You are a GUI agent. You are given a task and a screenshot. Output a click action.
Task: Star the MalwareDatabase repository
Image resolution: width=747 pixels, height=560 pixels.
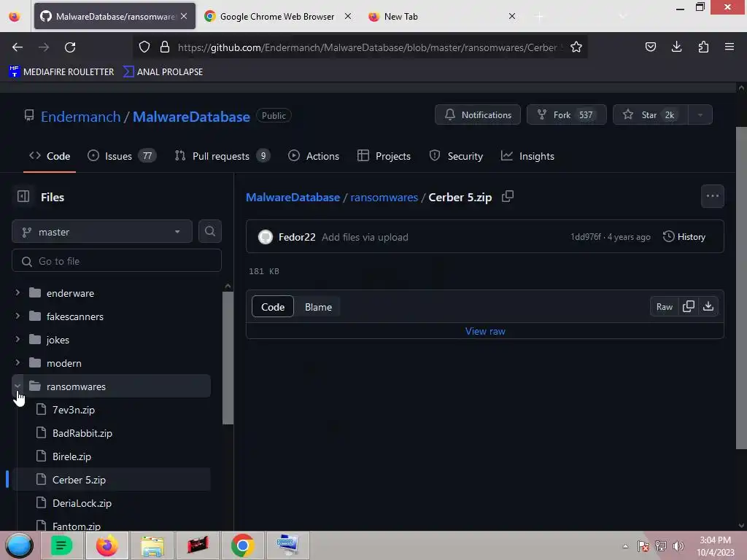tap(650, 114)
